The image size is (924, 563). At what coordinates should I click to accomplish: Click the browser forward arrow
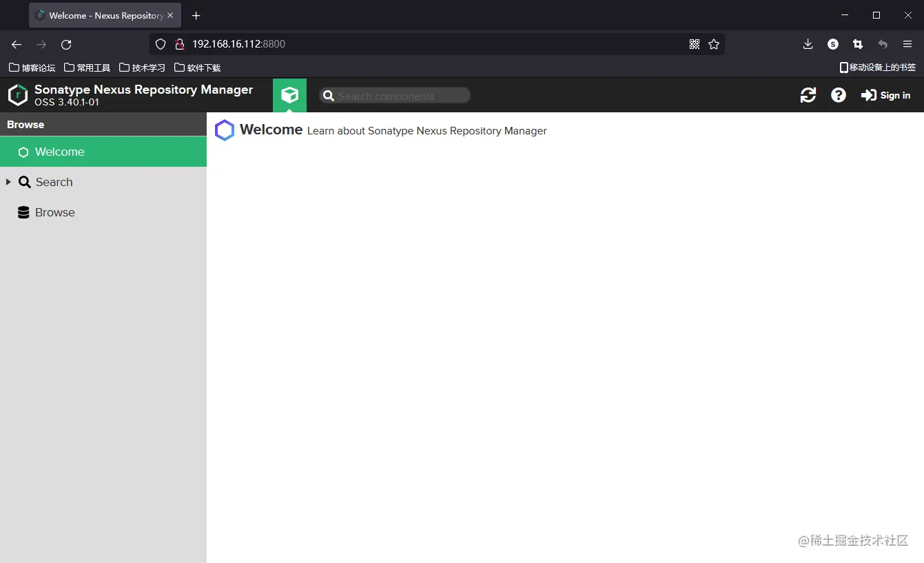[x=41, y=44]
